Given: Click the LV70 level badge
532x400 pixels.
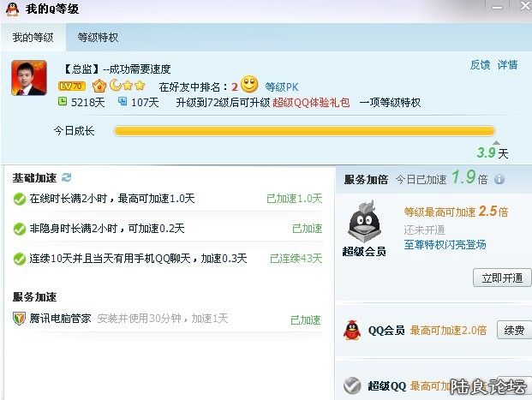Looking at the screenshot, I should tap(72, 87).
